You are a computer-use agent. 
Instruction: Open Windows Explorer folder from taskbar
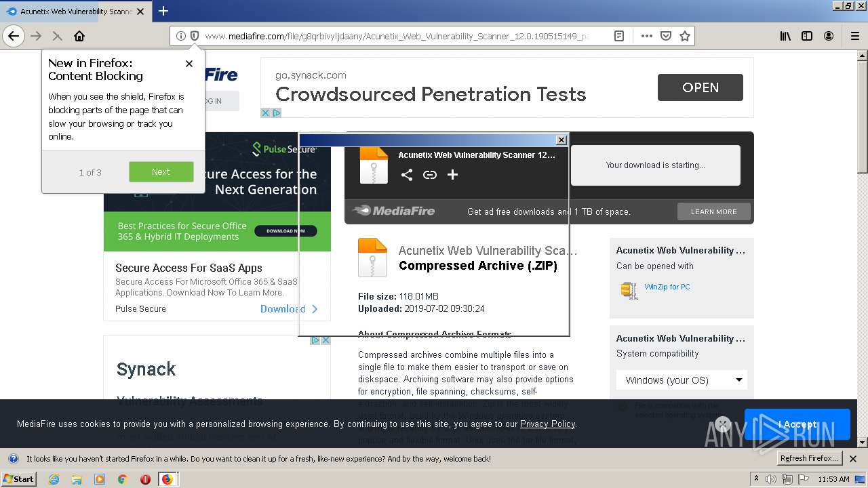pos(77,479)
